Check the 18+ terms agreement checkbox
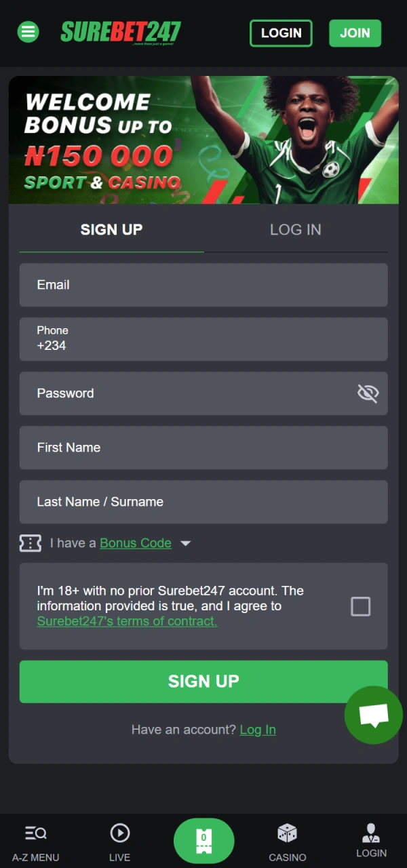This screenshot has width=407, height=868. coord(360,606)
